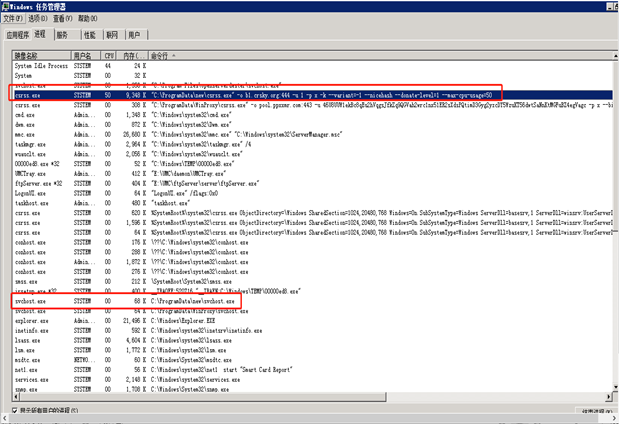
Task: Open the 选项(O) menu
Action: tap(39, 18)
